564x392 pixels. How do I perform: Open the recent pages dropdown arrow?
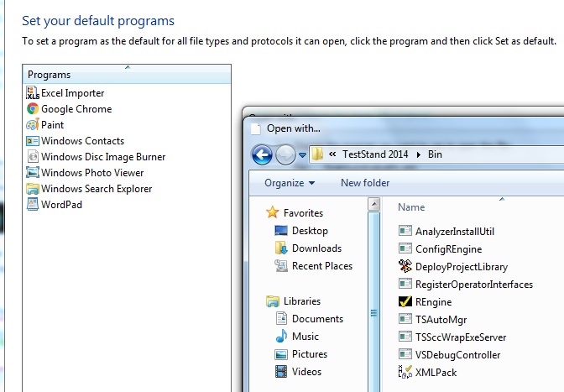coord(302,155)
